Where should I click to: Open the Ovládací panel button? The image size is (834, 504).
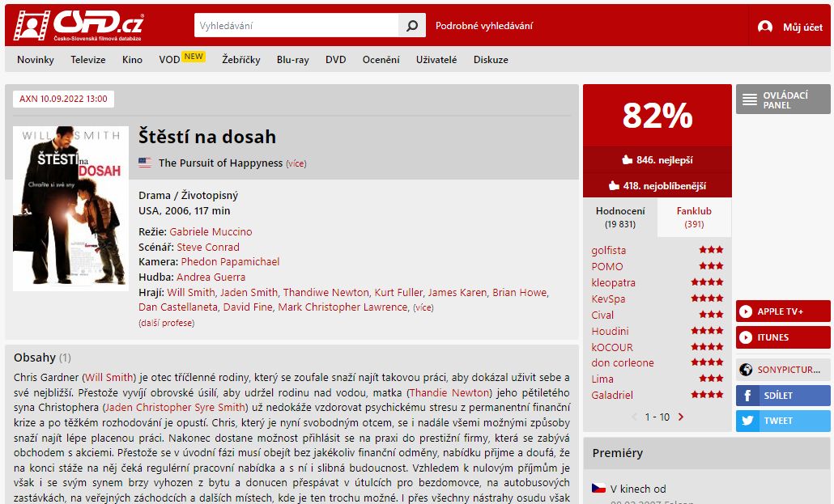(783, 100)
